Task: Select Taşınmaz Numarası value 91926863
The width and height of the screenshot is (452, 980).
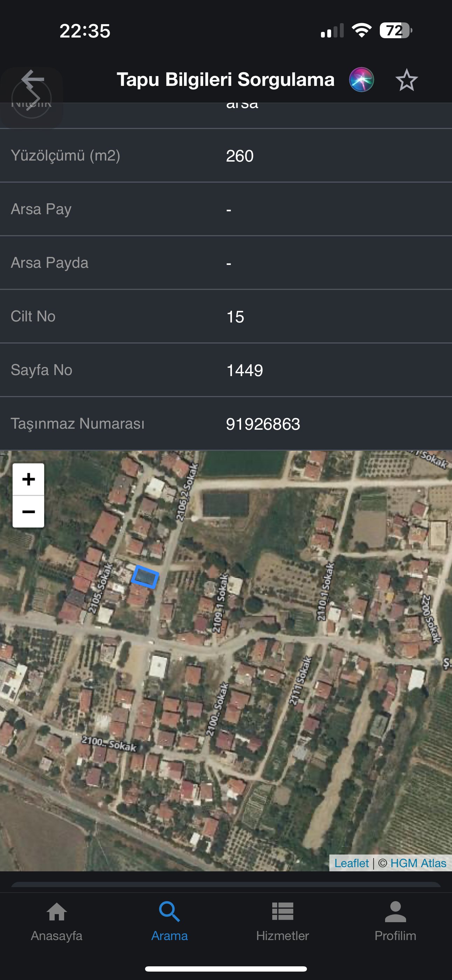Action: pyautogui.click(x=263, y=424)
